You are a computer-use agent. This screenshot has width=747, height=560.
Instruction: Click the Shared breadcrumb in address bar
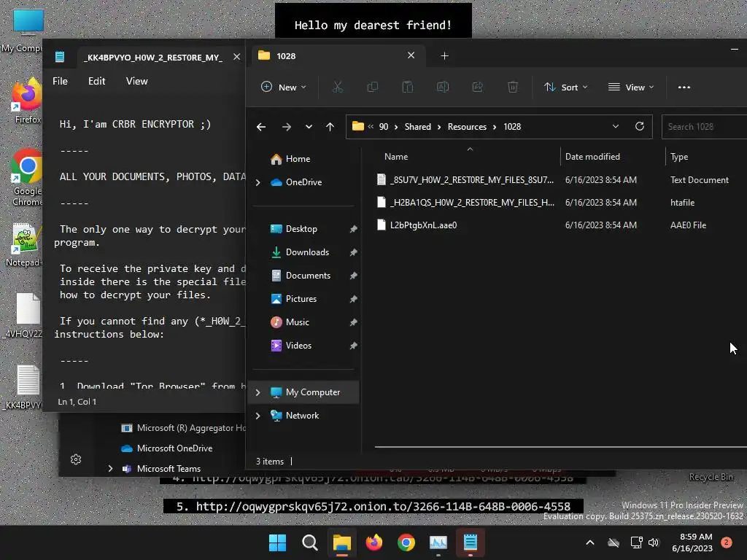click(x=418, y=127)
